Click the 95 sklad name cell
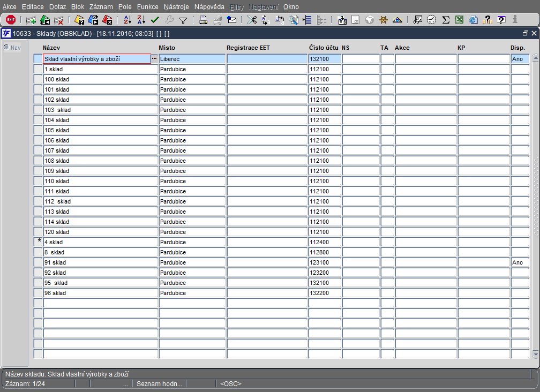This screenshot has height=392, width=540. (x=101, y=283)
